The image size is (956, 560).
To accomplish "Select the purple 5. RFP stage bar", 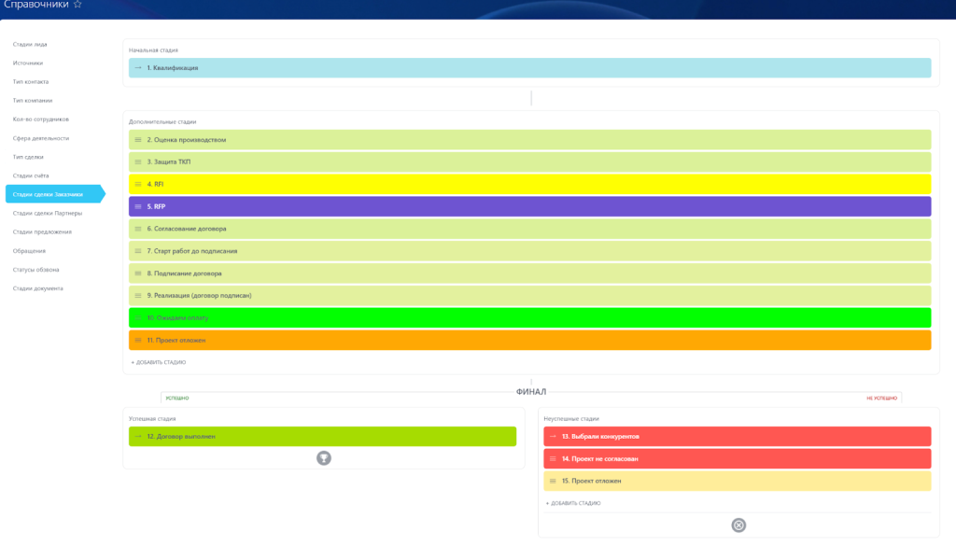I will point(529,206).
